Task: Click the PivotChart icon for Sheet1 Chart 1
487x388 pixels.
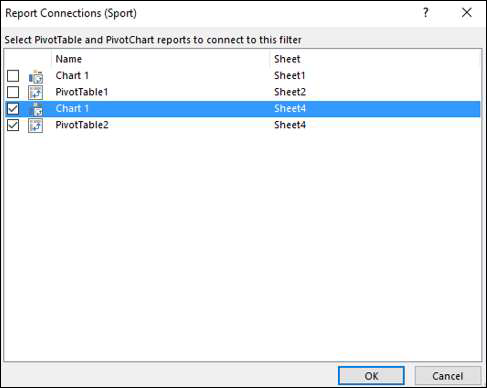Action: pos(36,76)
